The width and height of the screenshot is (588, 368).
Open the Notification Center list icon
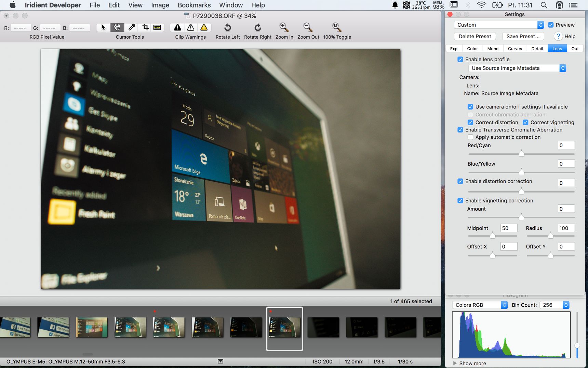click(573, 5)
